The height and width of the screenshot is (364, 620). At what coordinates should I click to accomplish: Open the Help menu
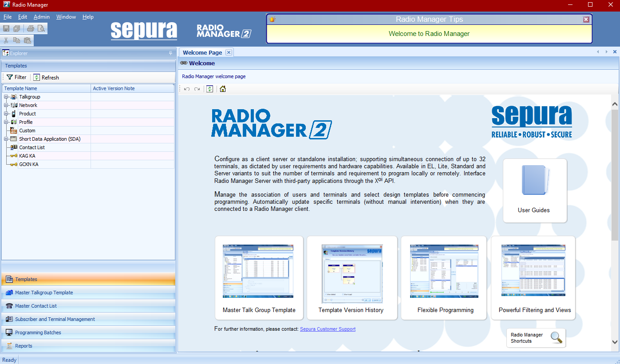click(x=88, y=17)
